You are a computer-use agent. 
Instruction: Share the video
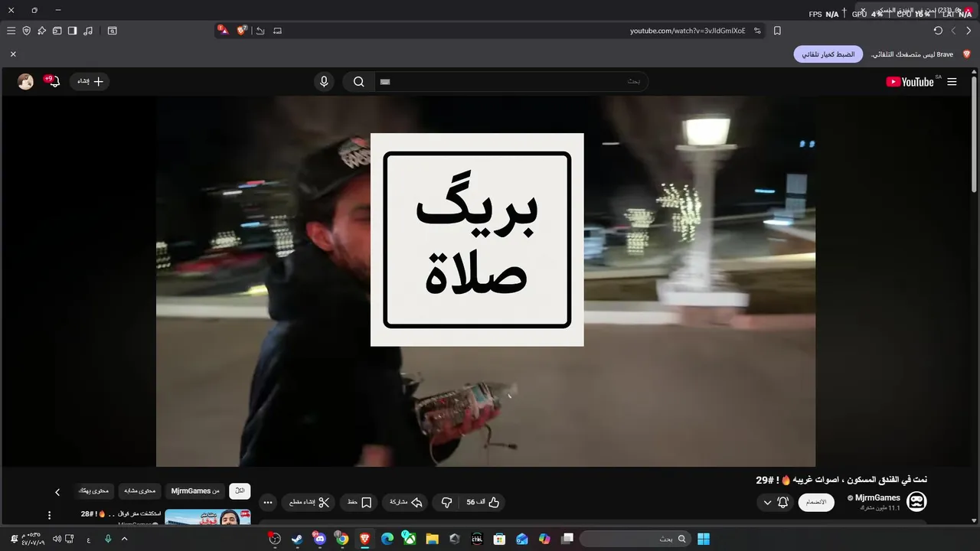pos(407,502)
